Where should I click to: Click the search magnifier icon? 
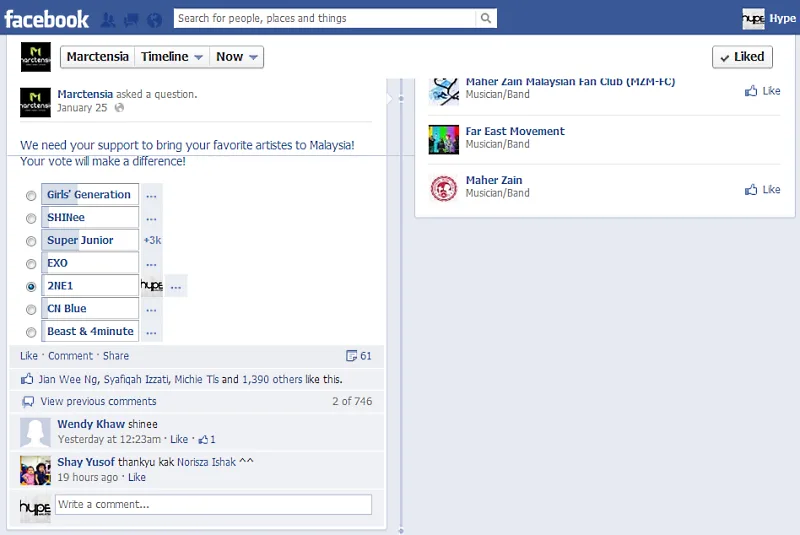point(485,18)
